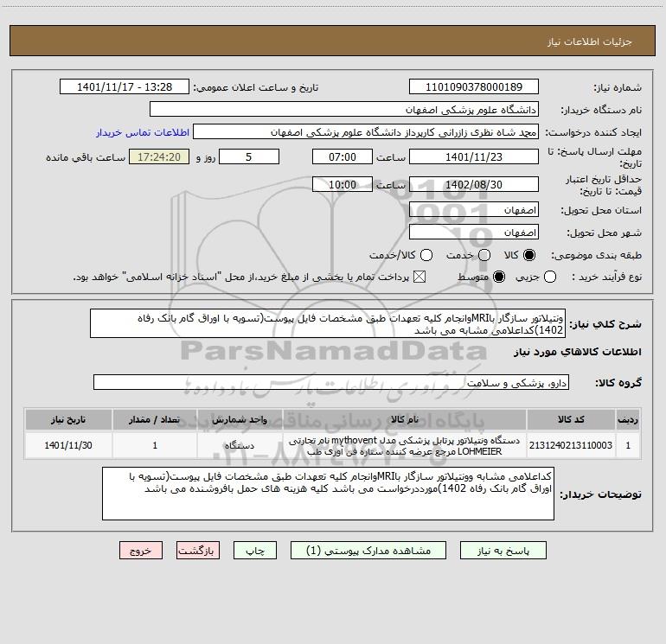
Task: Click the نام کالا column header
Action: [405, 419]
